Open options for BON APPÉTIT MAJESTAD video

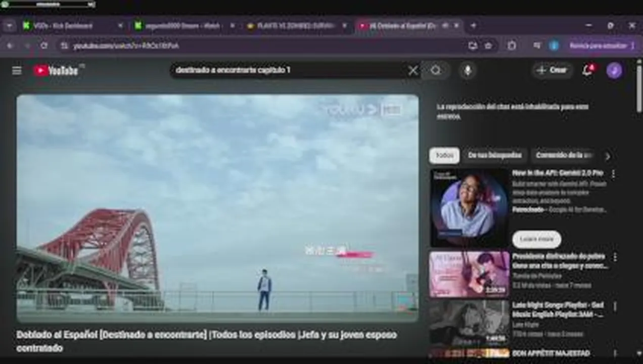click(x=615, y=354)
